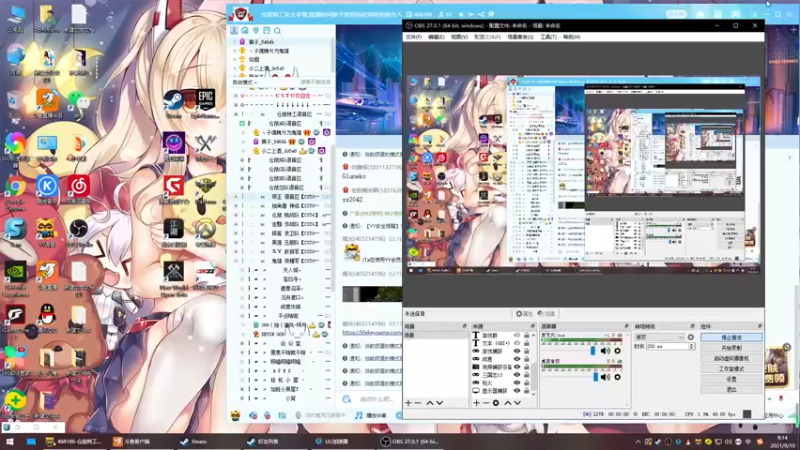Add a new source in OBS Sources panel

click(x=476, y=403)
